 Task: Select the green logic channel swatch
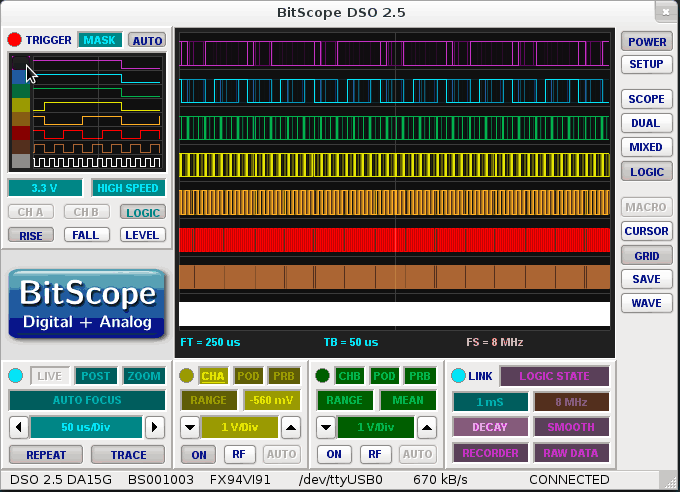(21, 91)
